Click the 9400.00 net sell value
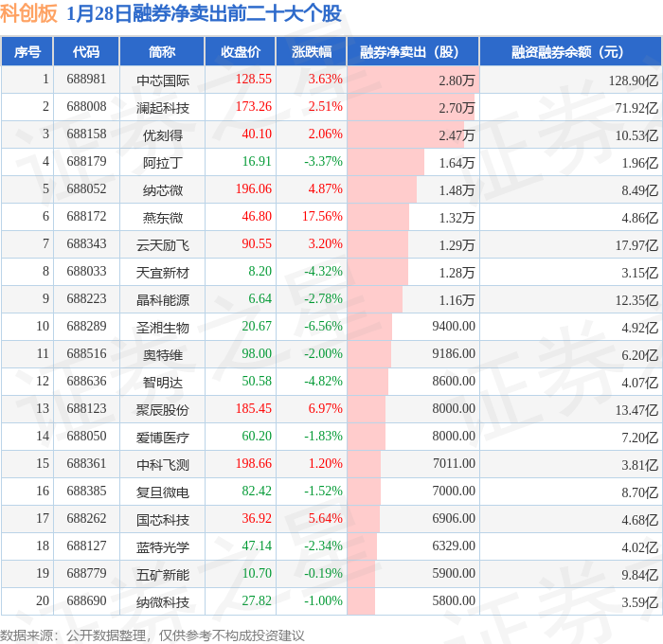The width and height of the screenshot is (663, 644). click(x=454, y=327)
